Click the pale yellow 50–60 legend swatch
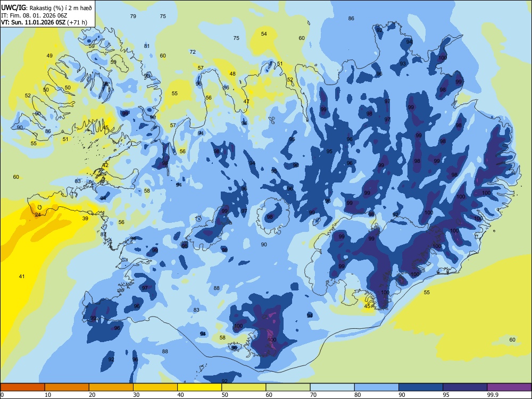This screenshot has height=399, width=532. 244,387
